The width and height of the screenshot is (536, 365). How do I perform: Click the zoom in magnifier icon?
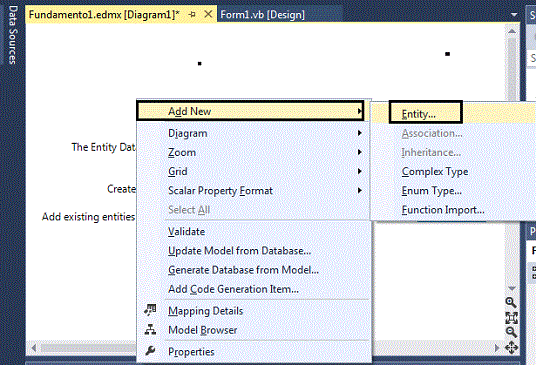click(x=511, y=302)
